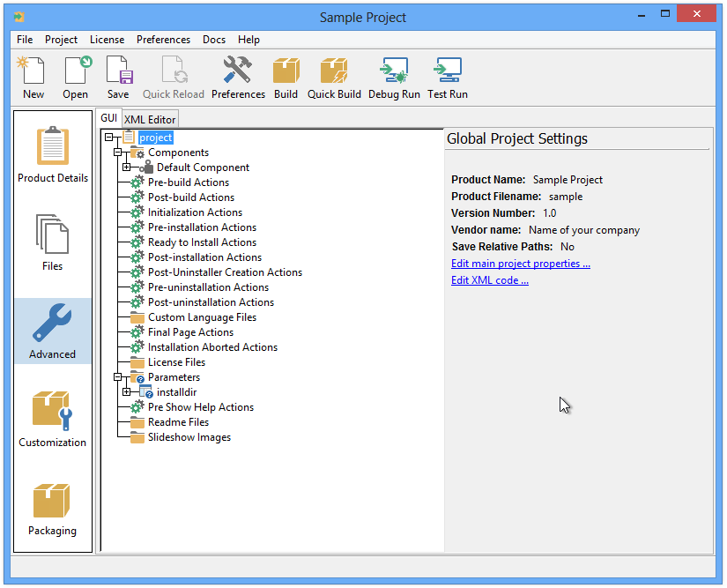727x588 pixels.
Task: Click the Edit main project properties link
Action: pos(520,264)
